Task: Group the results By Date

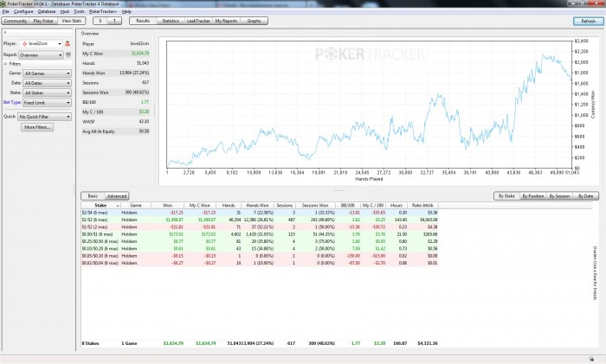Action: click(x=585, y=196)
